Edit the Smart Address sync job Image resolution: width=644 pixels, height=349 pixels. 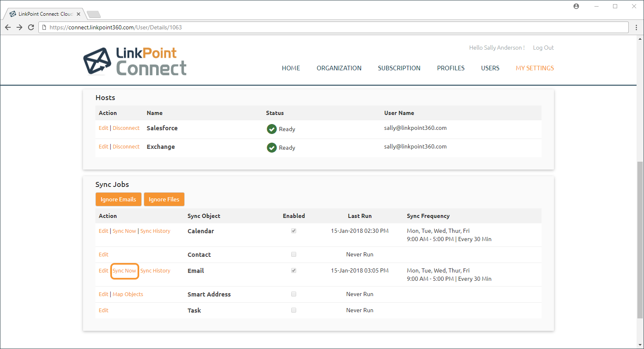[x=103, y=294]
